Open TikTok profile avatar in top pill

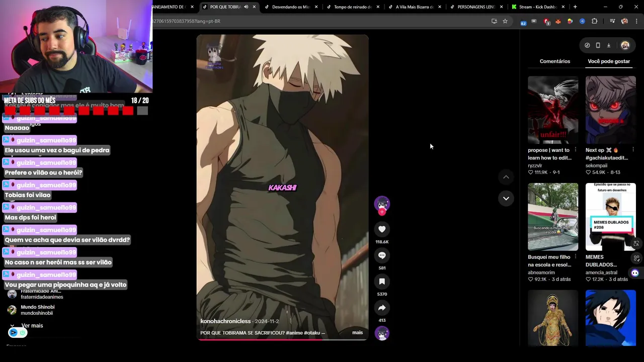pos(625,45)
